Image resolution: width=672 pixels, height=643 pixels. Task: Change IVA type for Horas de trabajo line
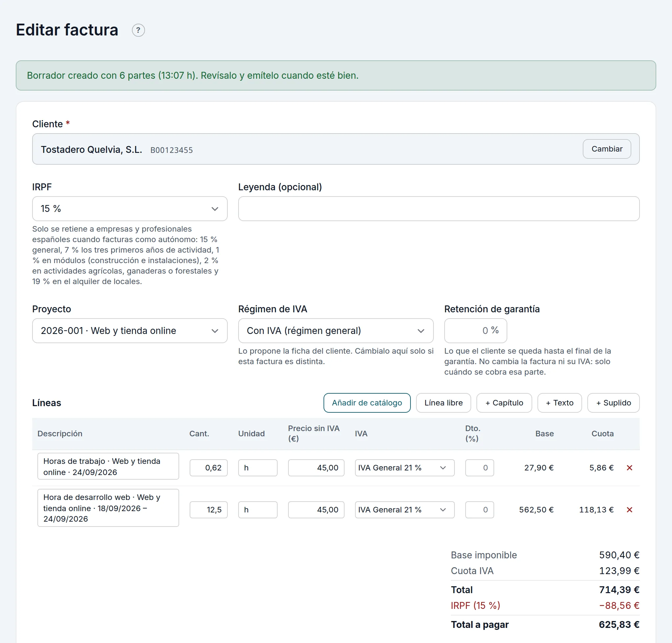[405, 468]
